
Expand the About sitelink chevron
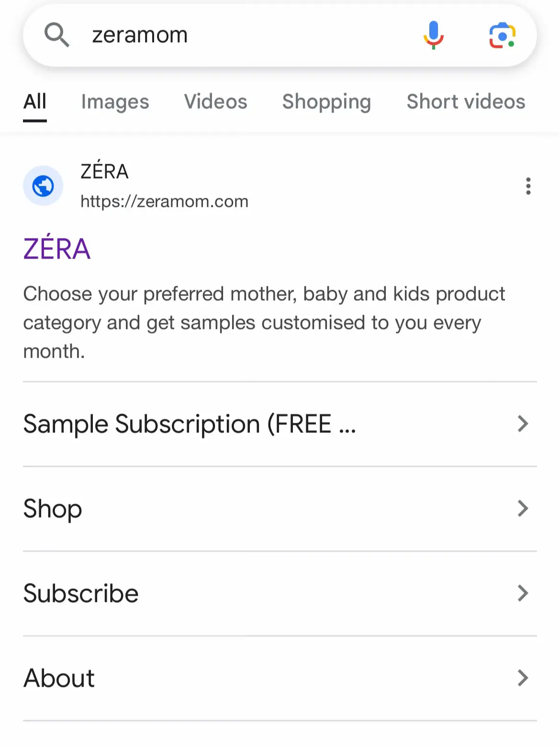click(523, 678)
